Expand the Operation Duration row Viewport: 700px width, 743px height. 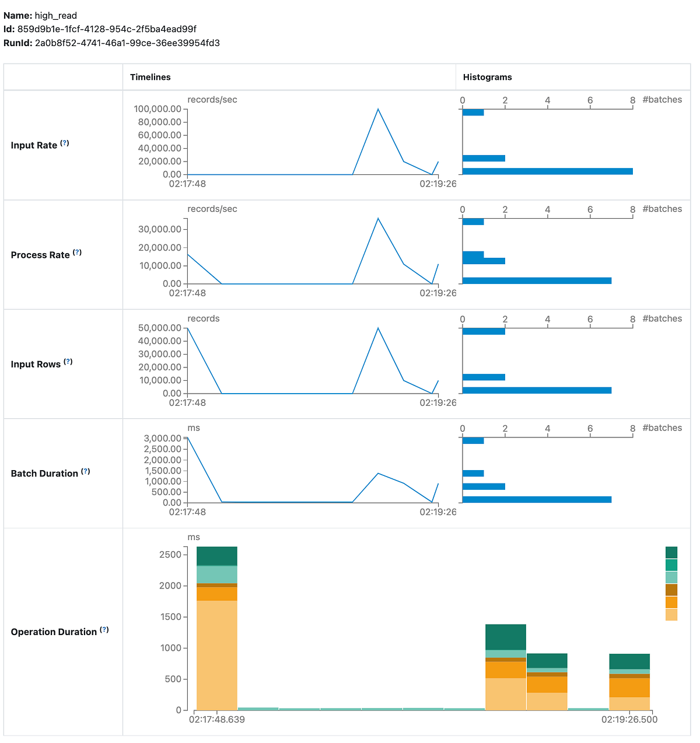(x=54, y=631)
